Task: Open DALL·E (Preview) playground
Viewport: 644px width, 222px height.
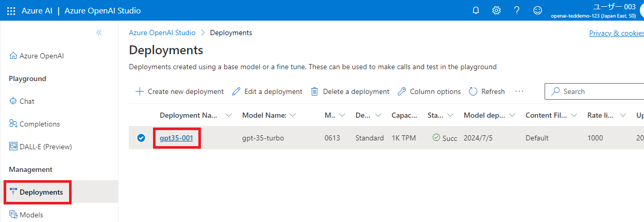Action: (41, 147)
